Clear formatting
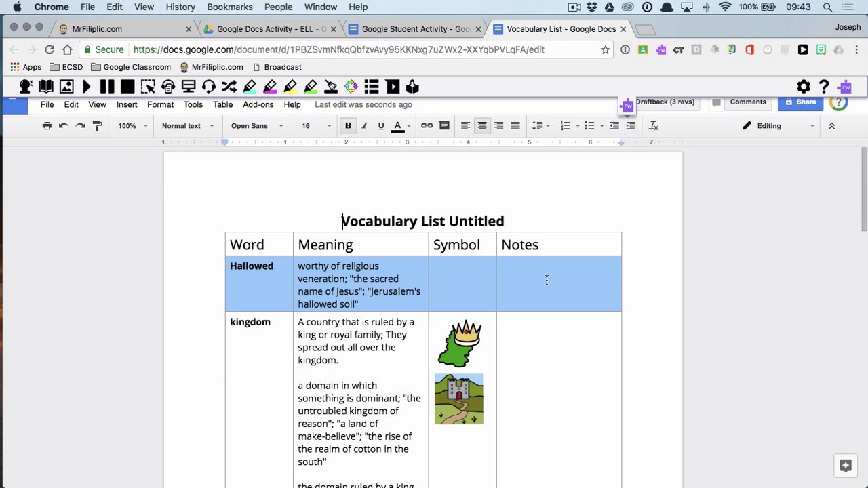Image resolution: width=868 pixels, height=488 pixels. coord(654,126)
